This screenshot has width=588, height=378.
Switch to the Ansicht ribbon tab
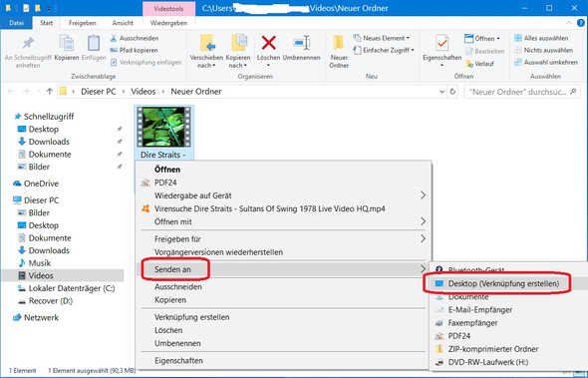click(x=123, y=23)
